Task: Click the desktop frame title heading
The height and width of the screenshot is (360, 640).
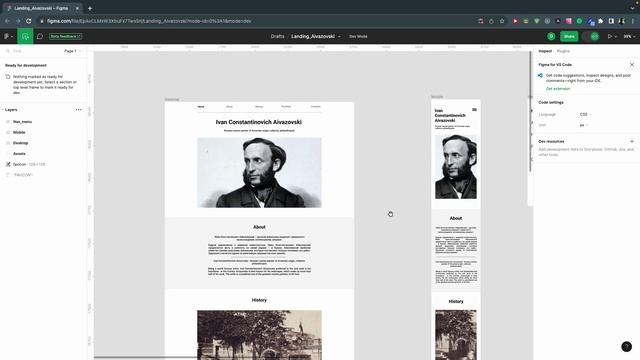Action: pos(259,122)
